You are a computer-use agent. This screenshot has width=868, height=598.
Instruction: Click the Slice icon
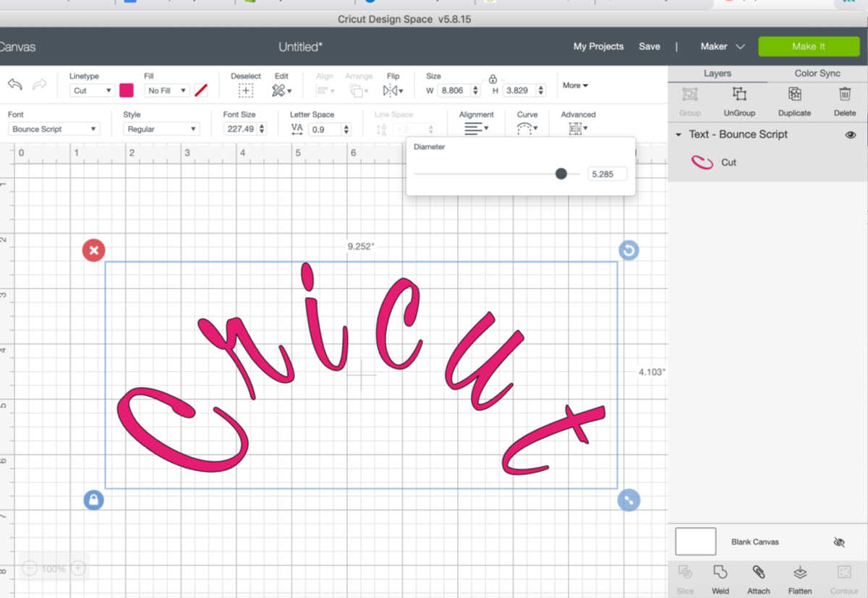[x=684, y=577]
